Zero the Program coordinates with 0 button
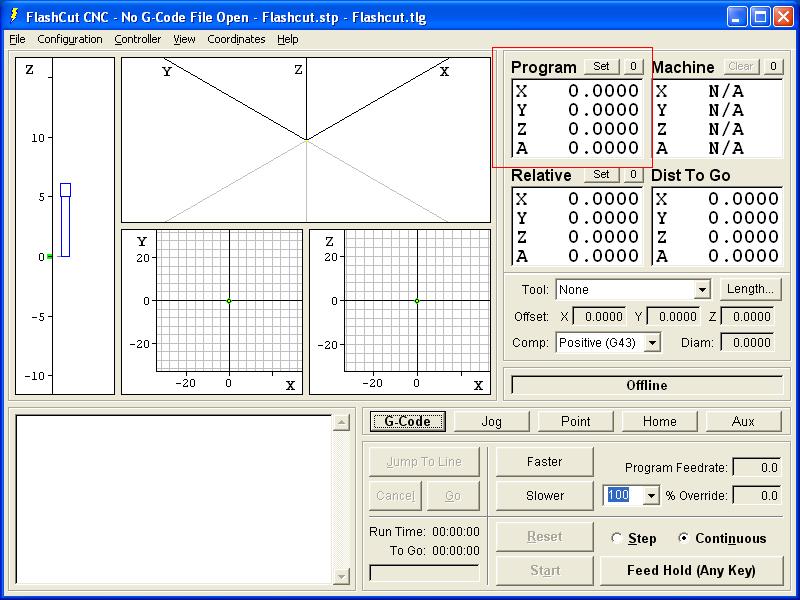The height and width of the screenshot is (600, 800). point(633,67)
